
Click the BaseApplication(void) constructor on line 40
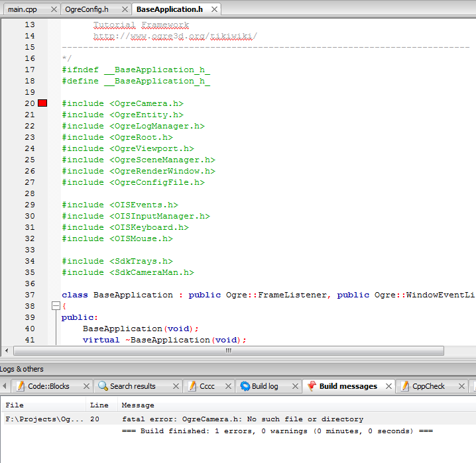pyautogui.click(x=141, y=329)
